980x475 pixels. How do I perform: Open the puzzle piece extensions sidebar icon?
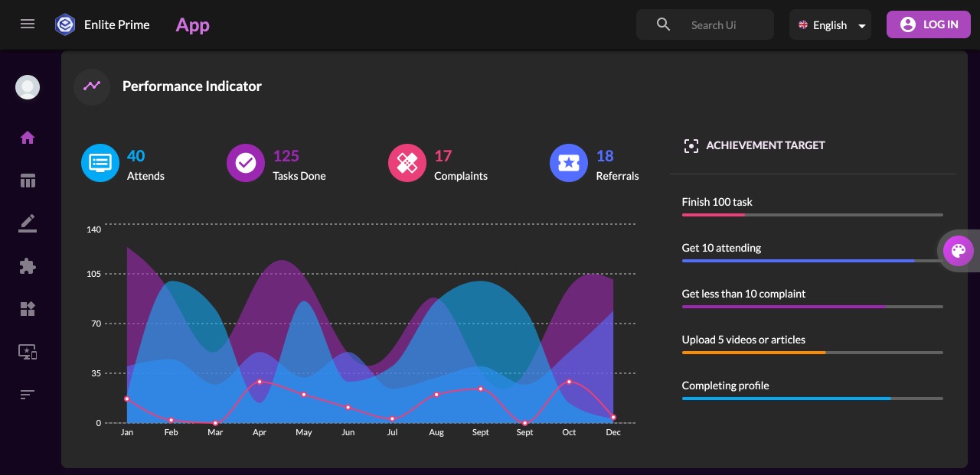click(28, 266)
